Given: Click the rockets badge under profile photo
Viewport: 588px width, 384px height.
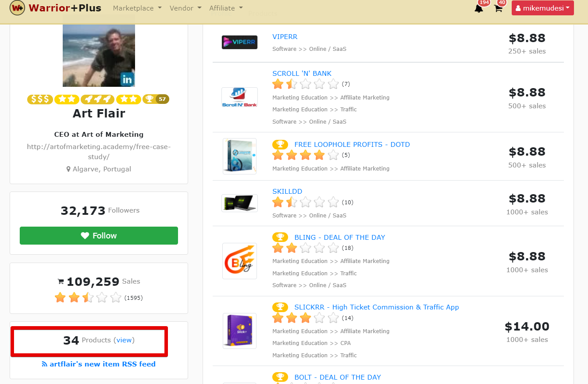Looking at the screenshot, I should coord(97,99).
